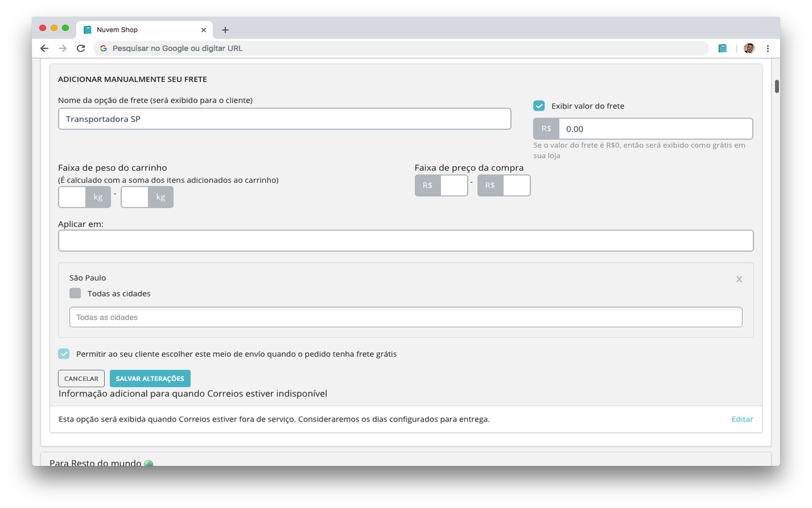Click the Editar link
This screenshot has width=812, height=508.
742,419
